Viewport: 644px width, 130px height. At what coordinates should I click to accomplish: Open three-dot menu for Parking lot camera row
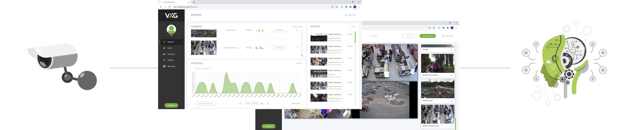(x=297, y=30)
